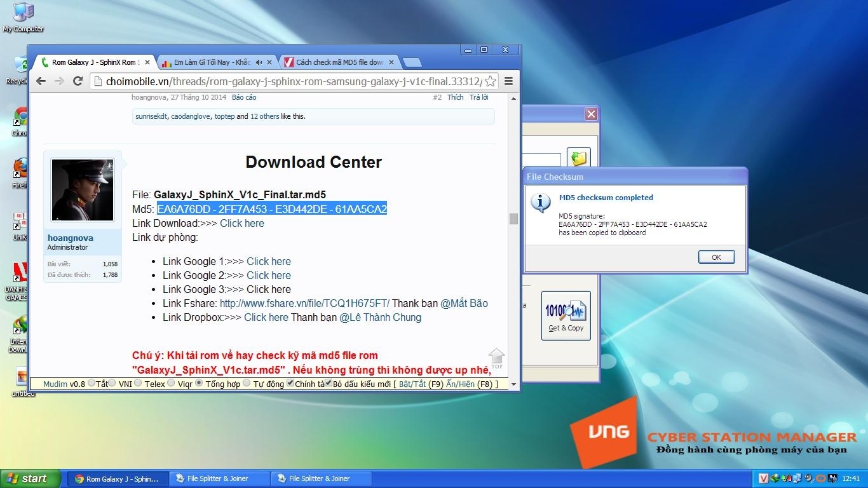Open Link Google 3 Click here
This screenshot has width=868, height=488.
tap(269, 289)
